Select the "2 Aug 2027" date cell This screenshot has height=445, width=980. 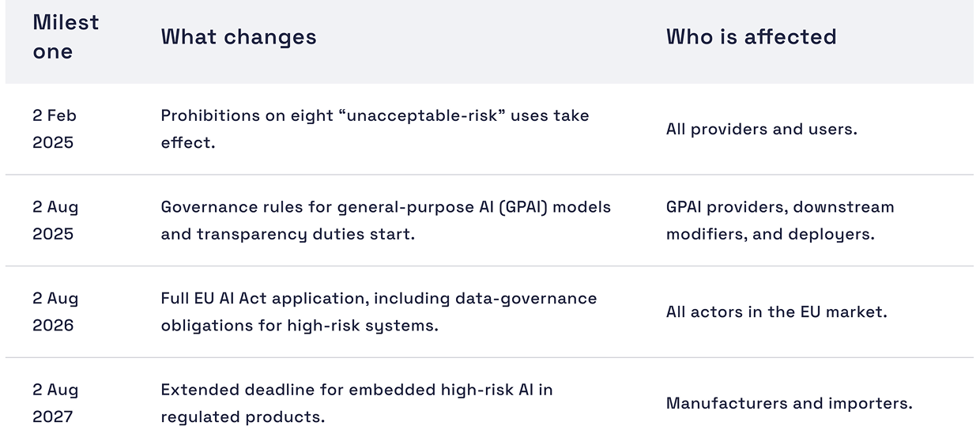pos(55,403)
